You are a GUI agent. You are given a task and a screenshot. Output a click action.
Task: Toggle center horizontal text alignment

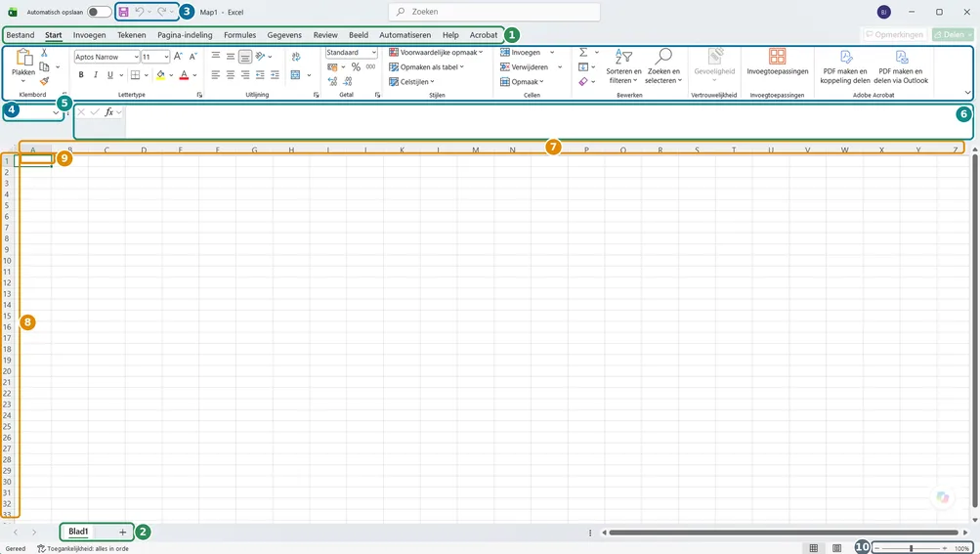point(231,75)
